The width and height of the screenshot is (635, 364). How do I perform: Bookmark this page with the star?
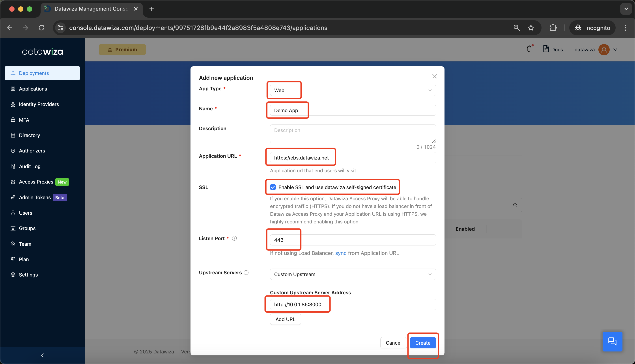click(x=531, y=28)
